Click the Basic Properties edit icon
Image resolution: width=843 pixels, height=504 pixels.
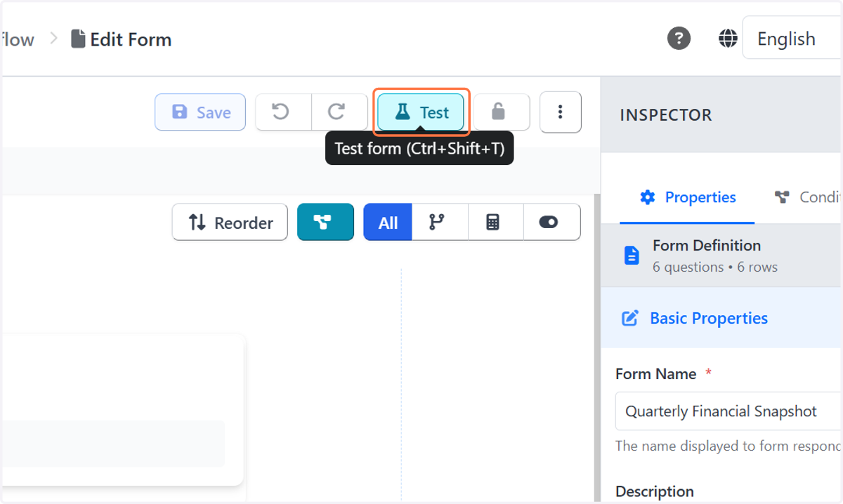(x=630, y=319)
